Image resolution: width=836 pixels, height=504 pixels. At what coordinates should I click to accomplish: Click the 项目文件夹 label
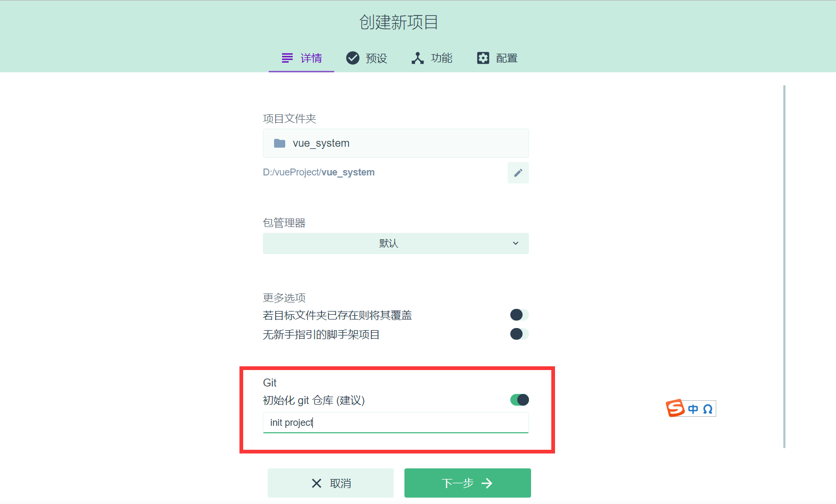click(x=289, y=119)
